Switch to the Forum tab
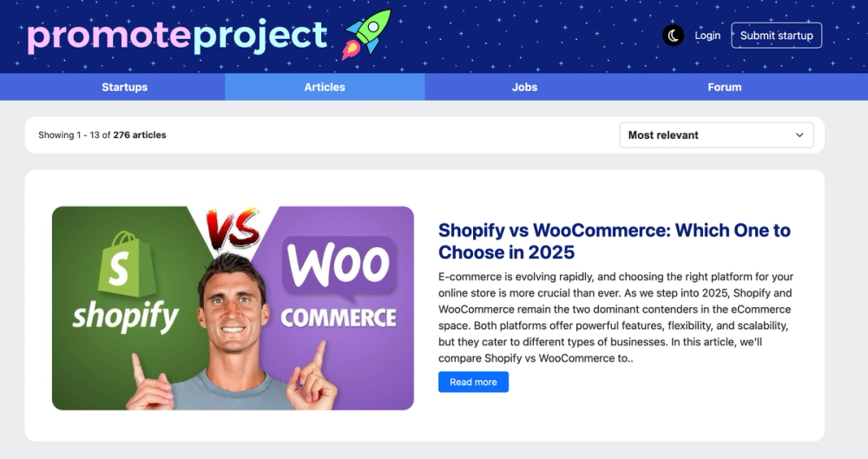The image size is (868, 459). pos(724,87)
